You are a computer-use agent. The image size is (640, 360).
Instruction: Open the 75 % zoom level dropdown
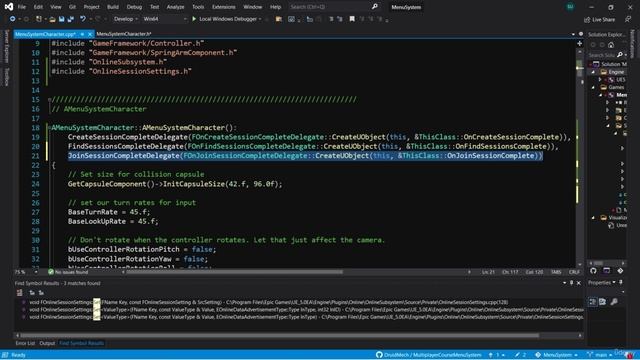pos(36,272)
